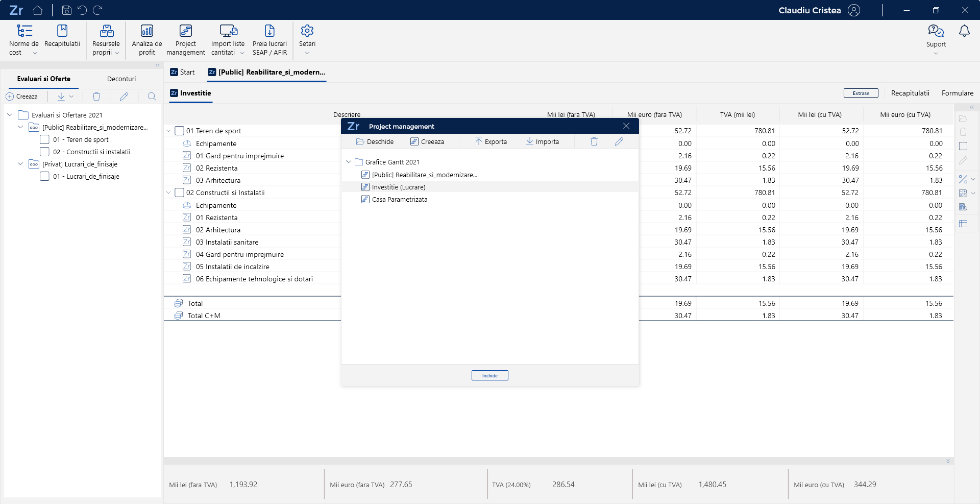The image size is (980, 504).
Task: Click the Extrase button
Action: (861, 93)
